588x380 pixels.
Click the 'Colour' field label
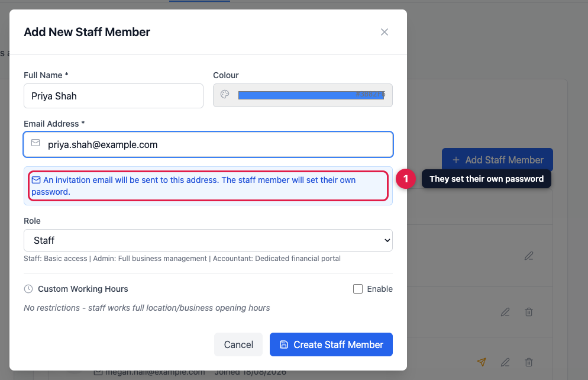pyautogui.click(x=226, y=75)
